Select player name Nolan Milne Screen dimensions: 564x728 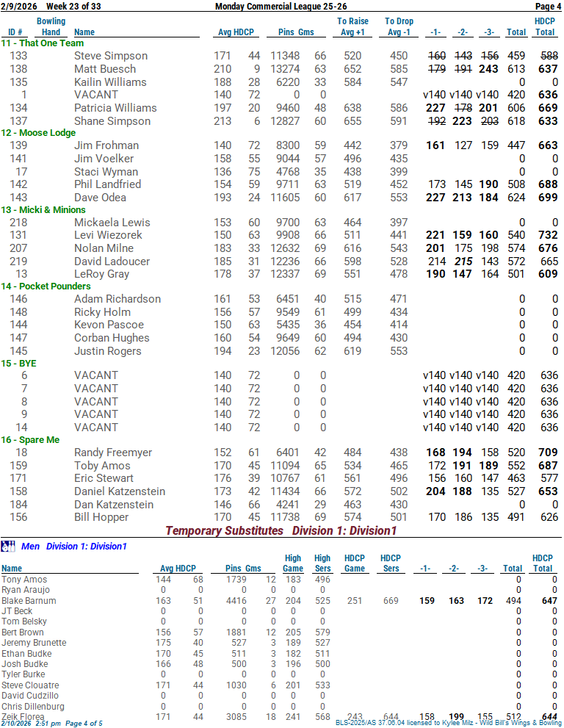pyautogui.click(x=104, y=248)
